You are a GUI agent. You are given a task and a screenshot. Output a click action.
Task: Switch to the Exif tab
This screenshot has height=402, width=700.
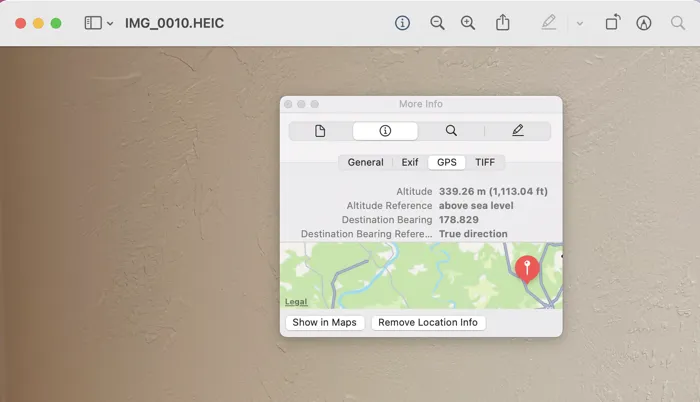410,162
